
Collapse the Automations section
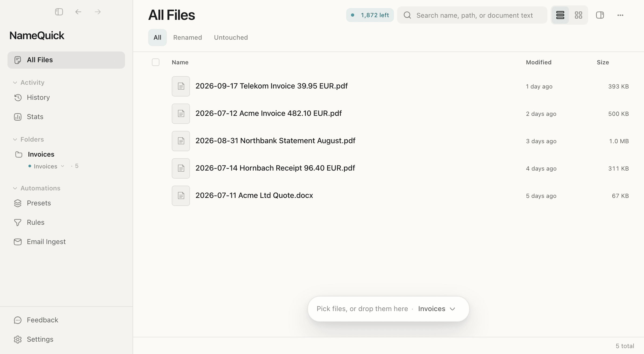click(37, 188)
